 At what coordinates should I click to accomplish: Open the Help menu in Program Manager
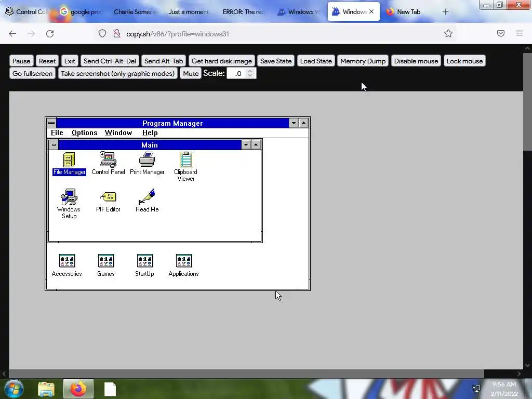click(x=150, y=132)
